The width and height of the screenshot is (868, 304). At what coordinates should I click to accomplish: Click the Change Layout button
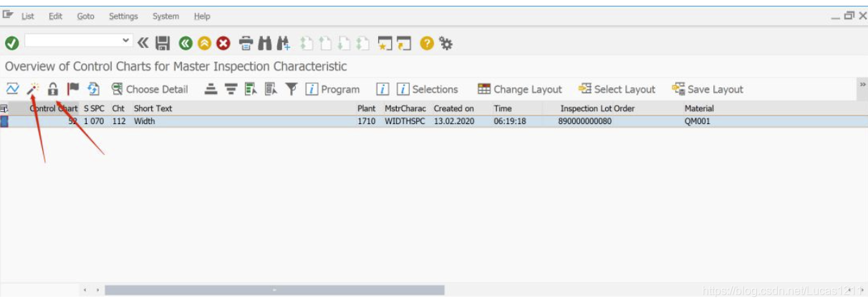[x=520, y=89]
